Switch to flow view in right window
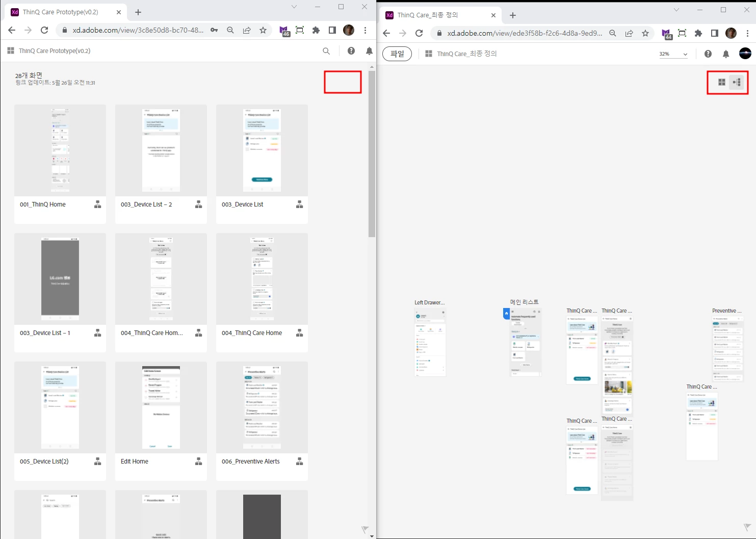Viewport: 756px width, 539px height. click(737, 82)
